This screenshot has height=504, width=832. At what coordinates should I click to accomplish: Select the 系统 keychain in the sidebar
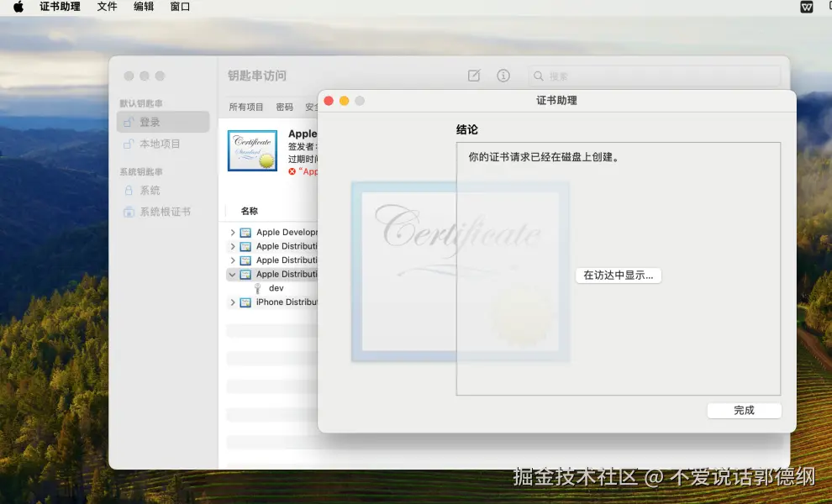coord(163,191)
